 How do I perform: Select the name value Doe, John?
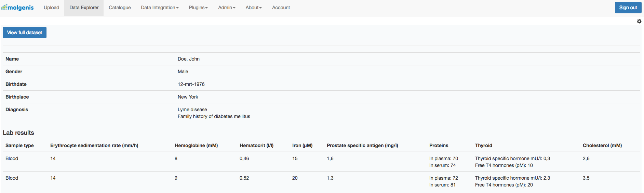tap(188, 59)
